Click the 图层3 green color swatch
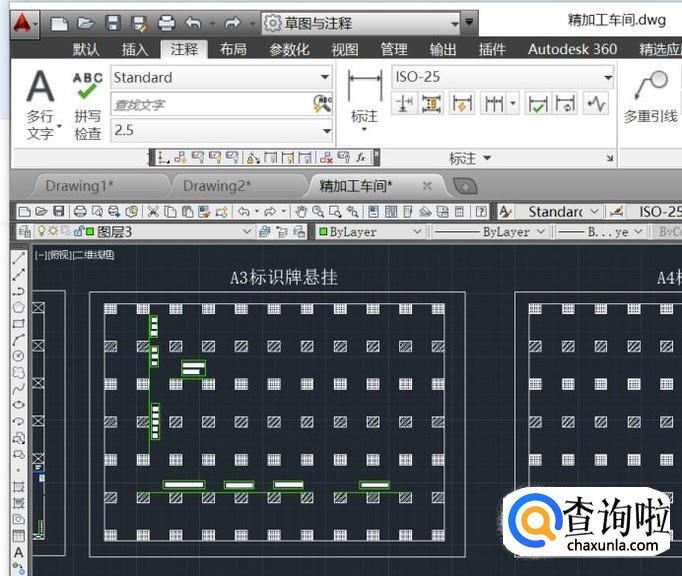The image size is (682, 576). (x=90, y=232)
